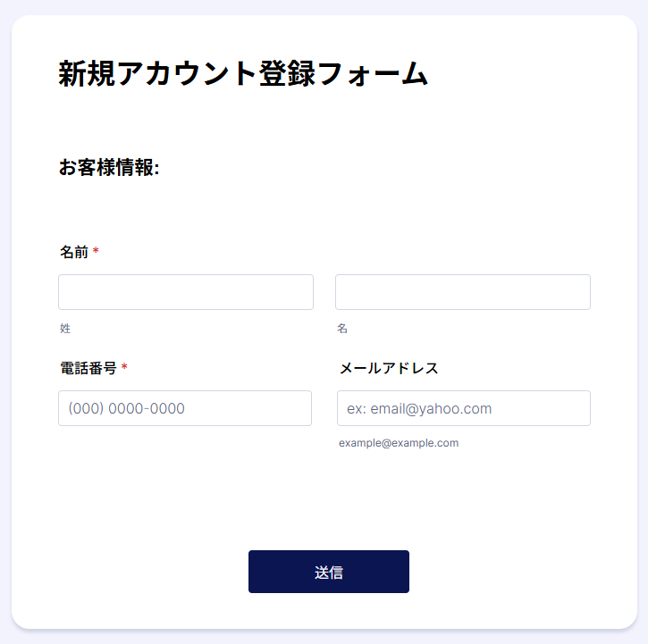This screenshot has width=648, height=644.
Task: Click the 新規アカウント登録フォーム page title
Action: [243, 74]
